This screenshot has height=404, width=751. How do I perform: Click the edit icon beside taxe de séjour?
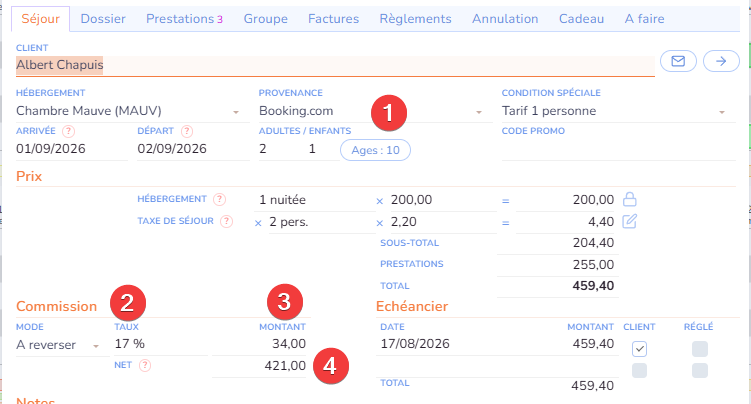coord(630,221)
